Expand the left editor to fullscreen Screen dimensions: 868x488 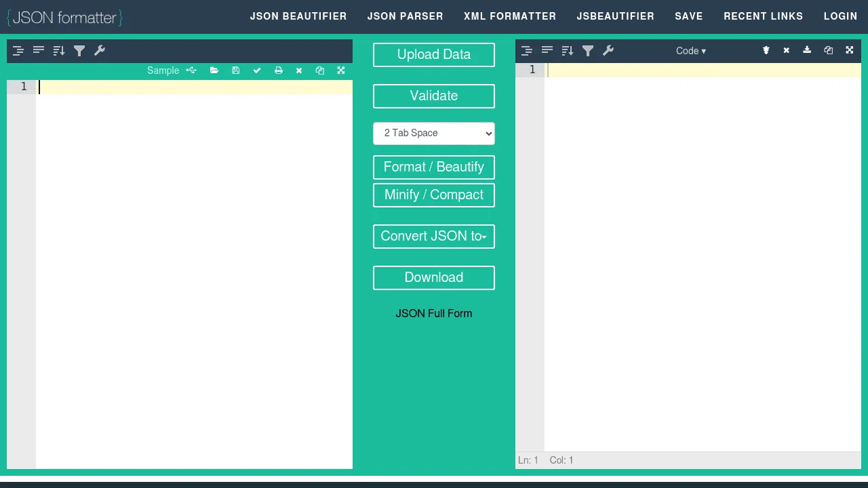click(x=341, y=70)
